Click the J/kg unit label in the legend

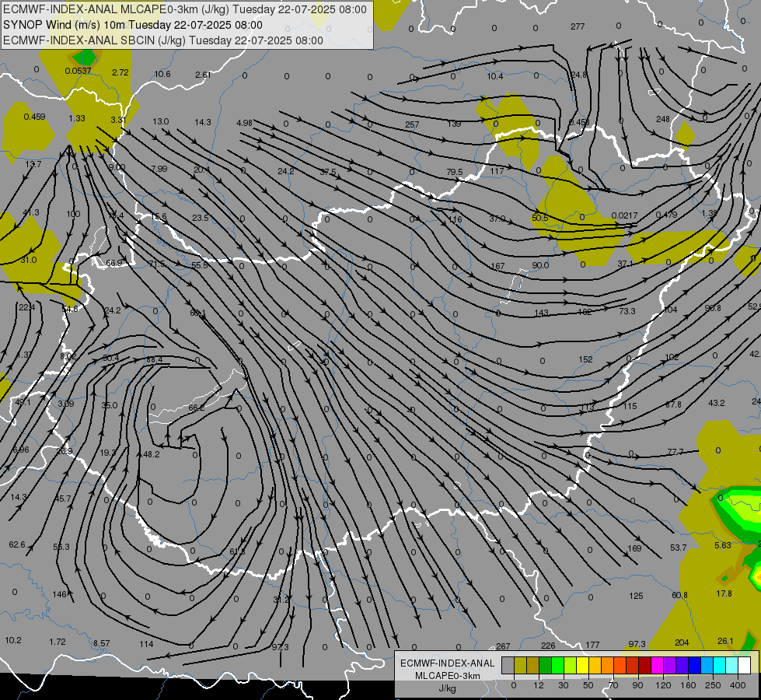[447, 688]
